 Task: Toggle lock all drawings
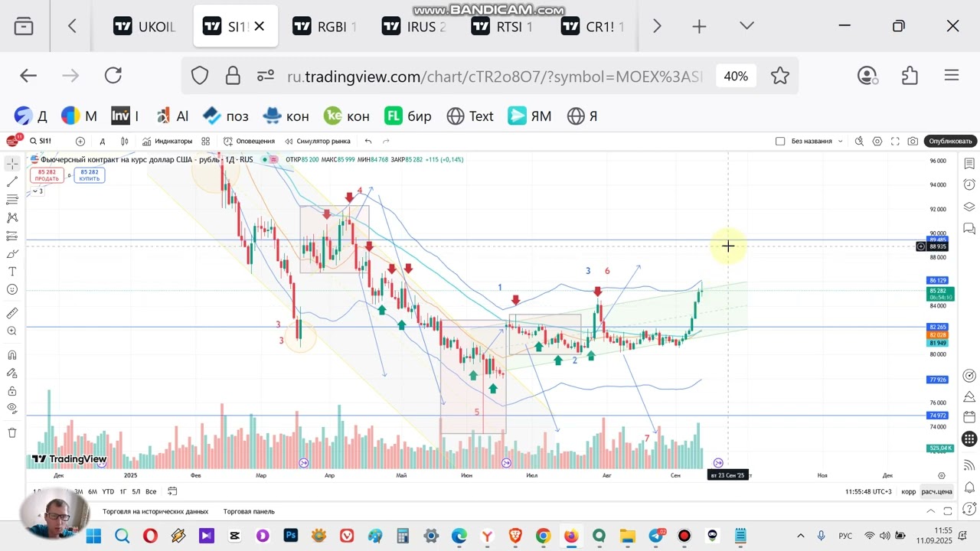pyautogui.click(x=12, y=391)
